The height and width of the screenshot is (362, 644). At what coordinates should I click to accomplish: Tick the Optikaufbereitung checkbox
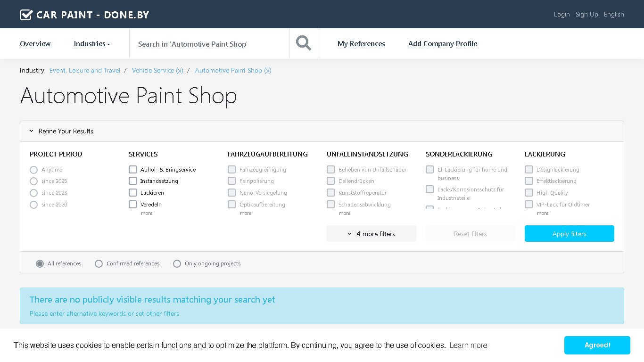[232, 204]
